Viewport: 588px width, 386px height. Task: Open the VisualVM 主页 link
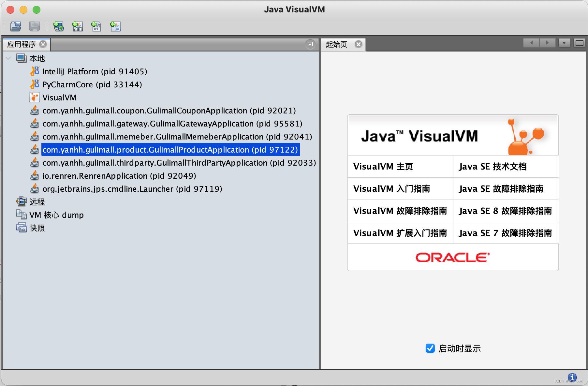(x=383, y=167)
